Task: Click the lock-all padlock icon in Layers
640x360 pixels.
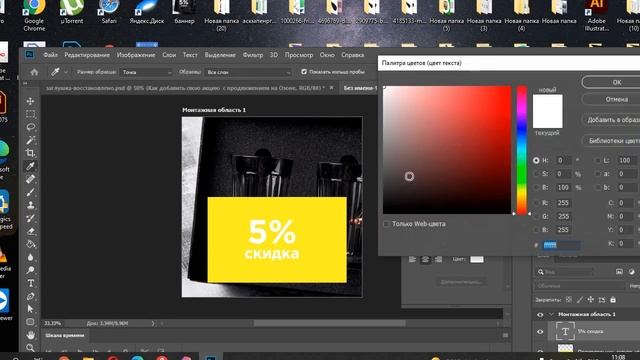Action: click(613, 300)
